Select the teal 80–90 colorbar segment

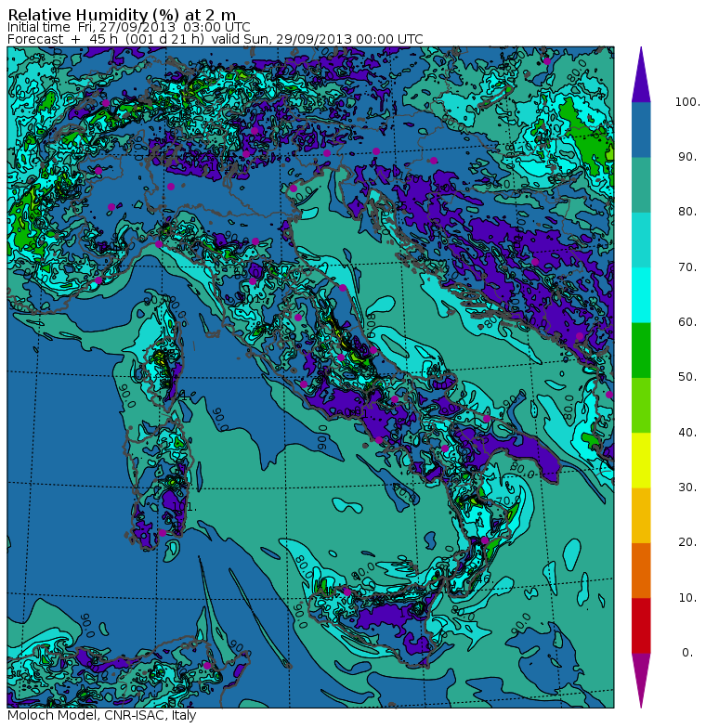(641, 185)
